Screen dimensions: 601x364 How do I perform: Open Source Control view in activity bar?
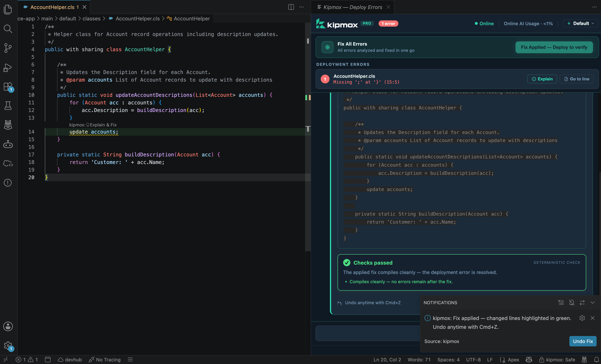pyautogui.click(x=8, y=48)
